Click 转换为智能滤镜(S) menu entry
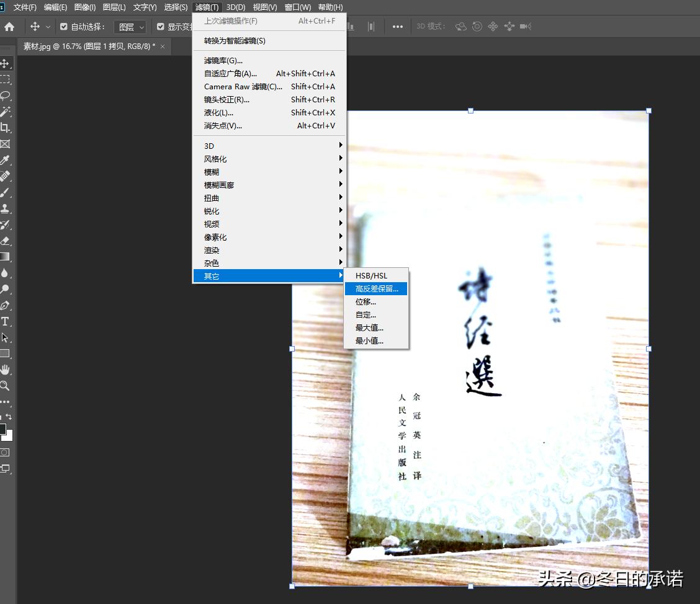This screenshot has height=604, width=700. click(235, 41)
